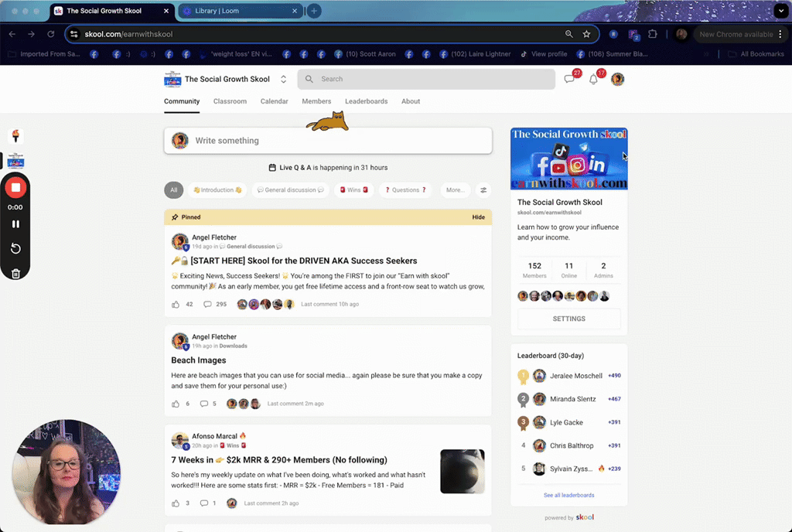Expand the Chrome tab search chevron

781,11
